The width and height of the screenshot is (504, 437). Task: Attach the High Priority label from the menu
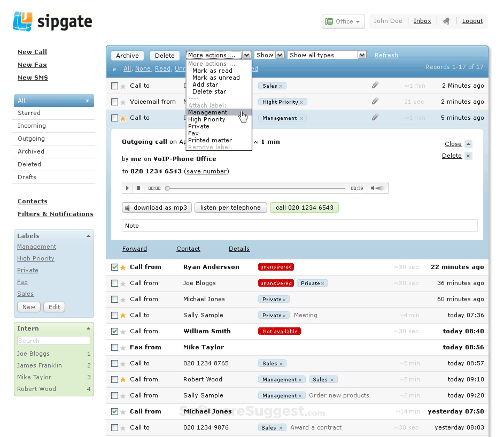coord(206,119)
